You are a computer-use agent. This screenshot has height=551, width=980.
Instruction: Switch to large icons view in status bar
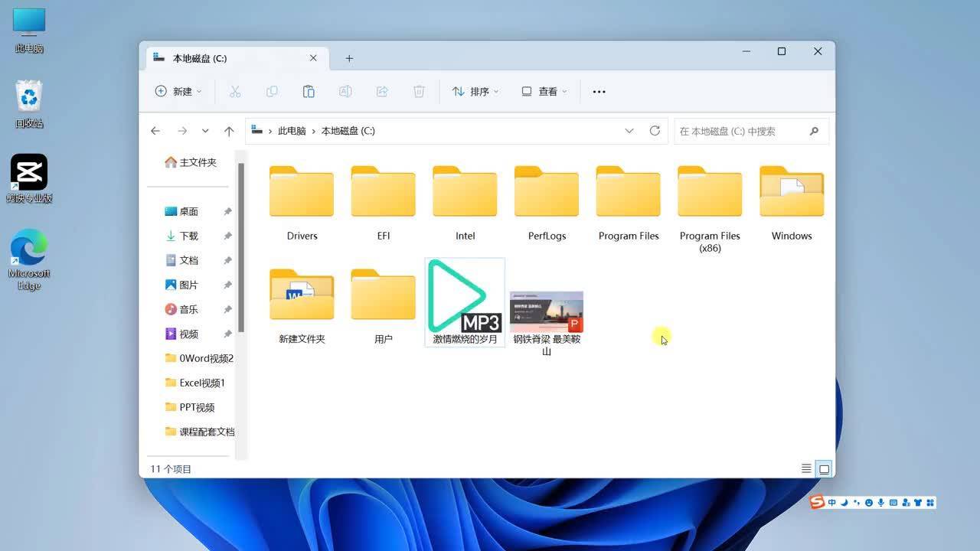(x=823, y=468)
